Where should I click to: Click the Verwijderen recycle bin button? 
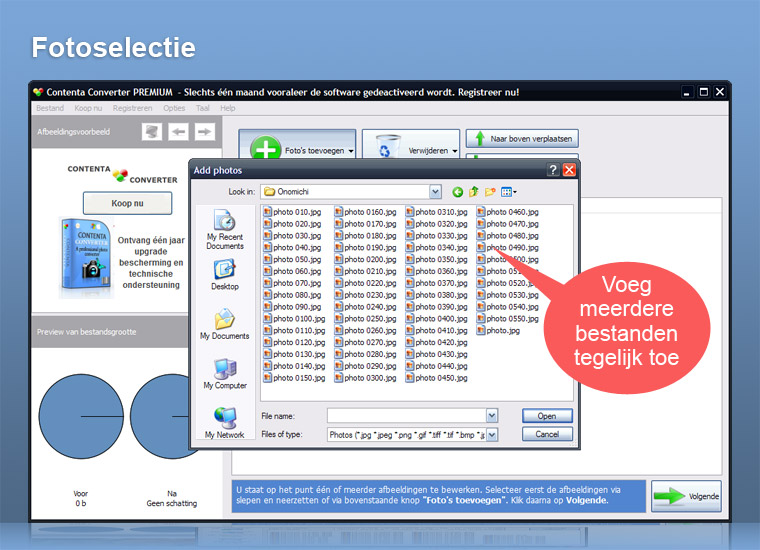(x=411, y=144)
